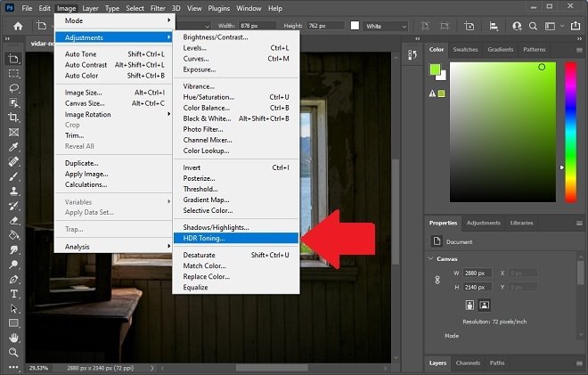Screen dimensions: 588x375
Task: Select the Path Selection tool
Action: (13, 308)
